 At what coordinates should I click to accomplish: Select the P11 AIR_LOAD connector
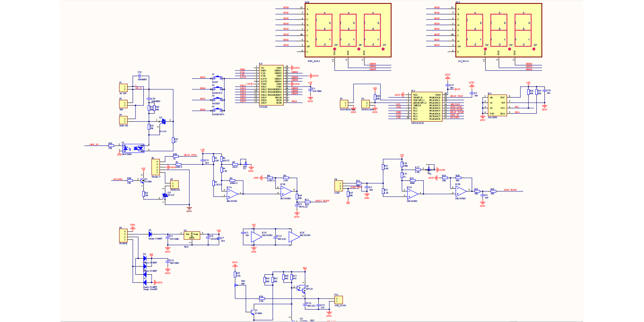click(x=339, y=300)
